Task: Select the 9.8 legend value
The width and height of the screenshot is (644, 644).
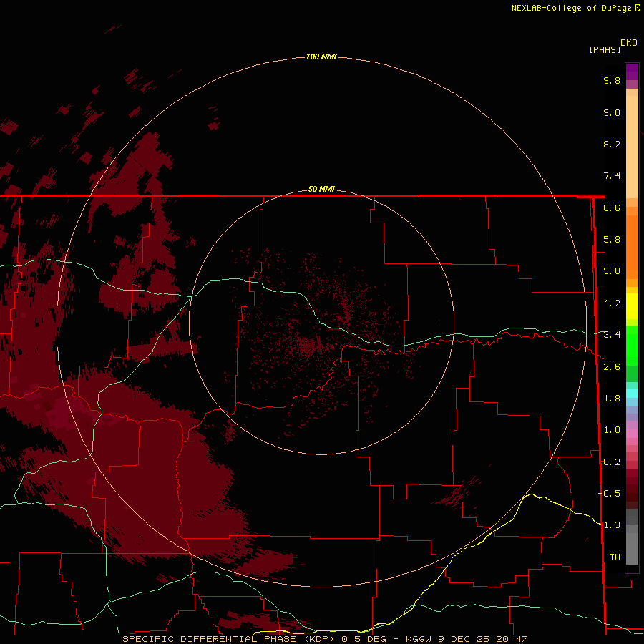Action: pyautogui.click(x=612, y=80)
